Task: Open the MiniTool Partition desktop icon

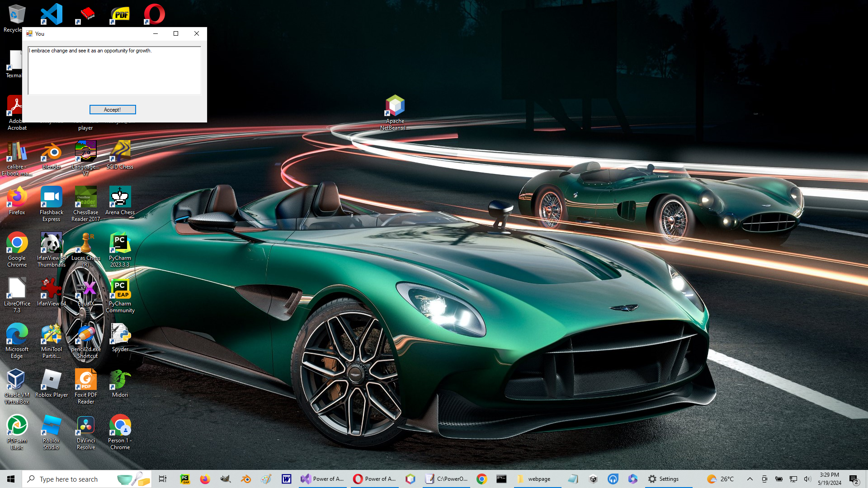Action: click(x=52, y=341)
